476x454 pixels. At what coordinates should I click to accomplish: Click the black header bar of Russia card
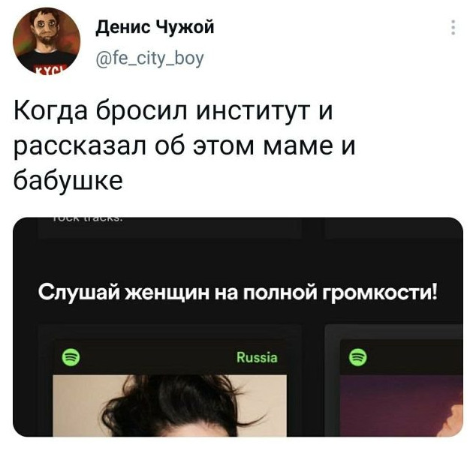170,357
